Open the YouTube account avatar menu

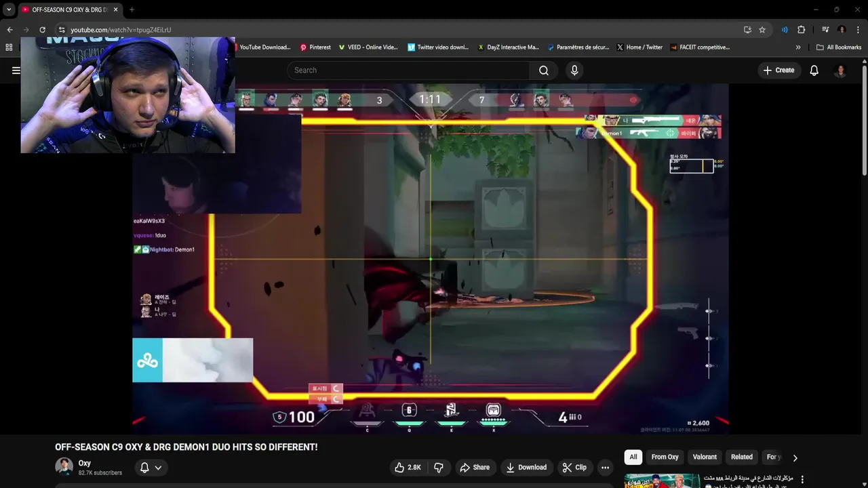[x=840, y=70]
